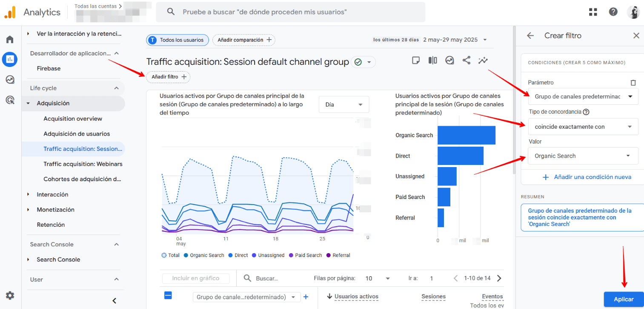Click the table search magnifier icon
The width and height of the screenshot is (644, 309).
pyautogui.click(x=247, y=278)
